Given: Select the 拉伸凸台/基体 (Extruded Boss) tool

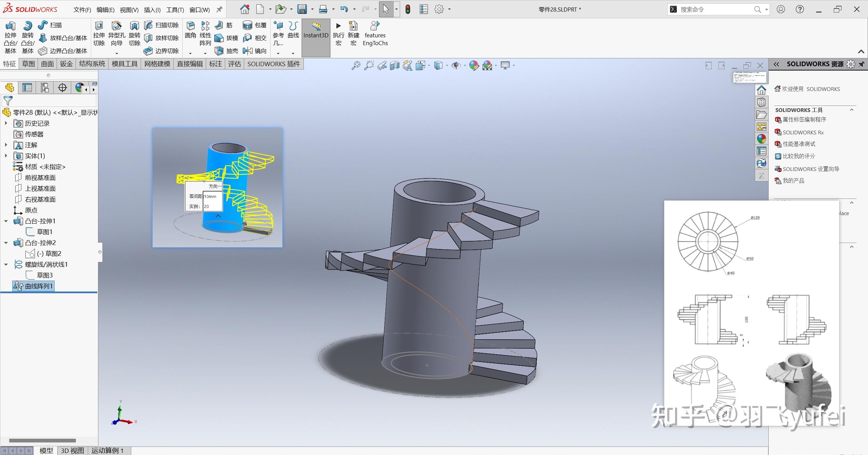Looking at the screenshot, I should point(10,37).
